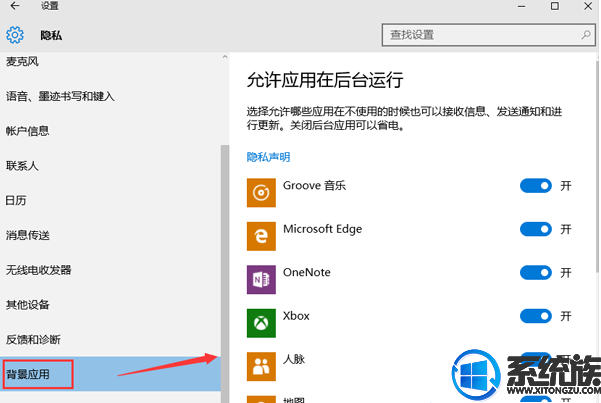601x403 pixels.
Task: Click the 隐私 page title
Action: 51,35
